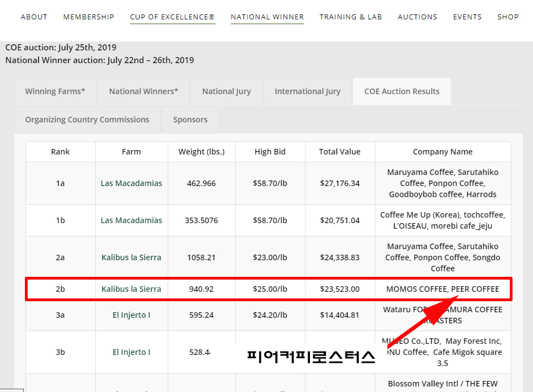Screen dimensions: 533x392
Task: Open TRAINING & LAB menu
Action: tap(351, 17)
